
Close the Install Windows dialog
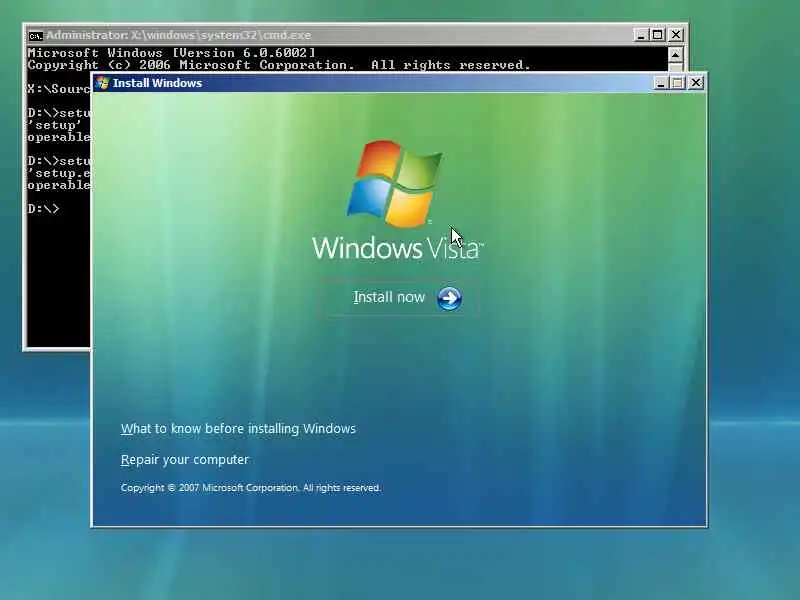695,83
